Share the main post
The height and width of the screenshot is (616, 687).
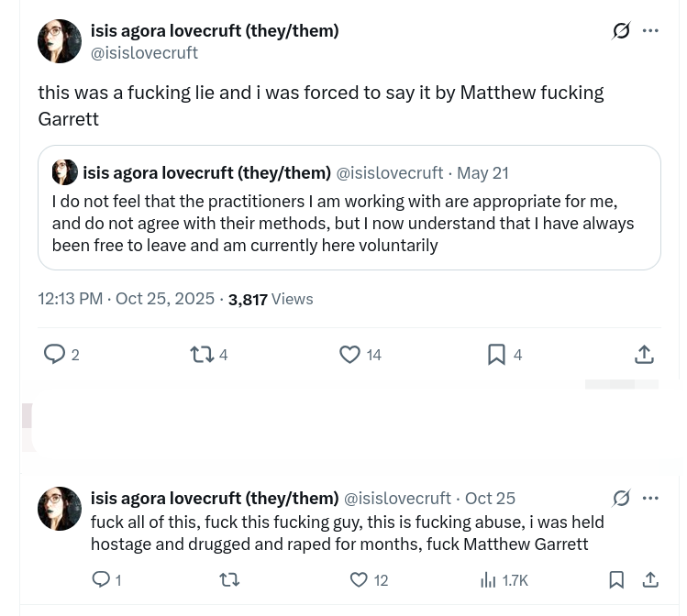click(x=644, y=354)
